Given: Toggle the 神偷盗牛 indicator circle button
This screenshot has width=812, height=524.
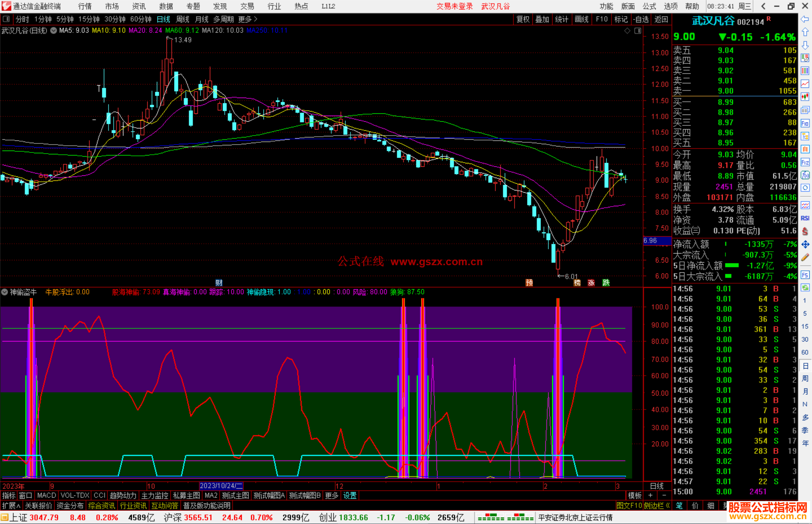Looking at the screenshot, I should (x=5, y=292).
